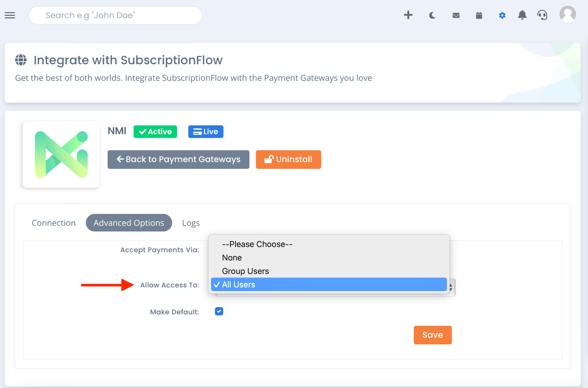
Task: Go back to Payment Gateways
Action: (x=178, y=159)
